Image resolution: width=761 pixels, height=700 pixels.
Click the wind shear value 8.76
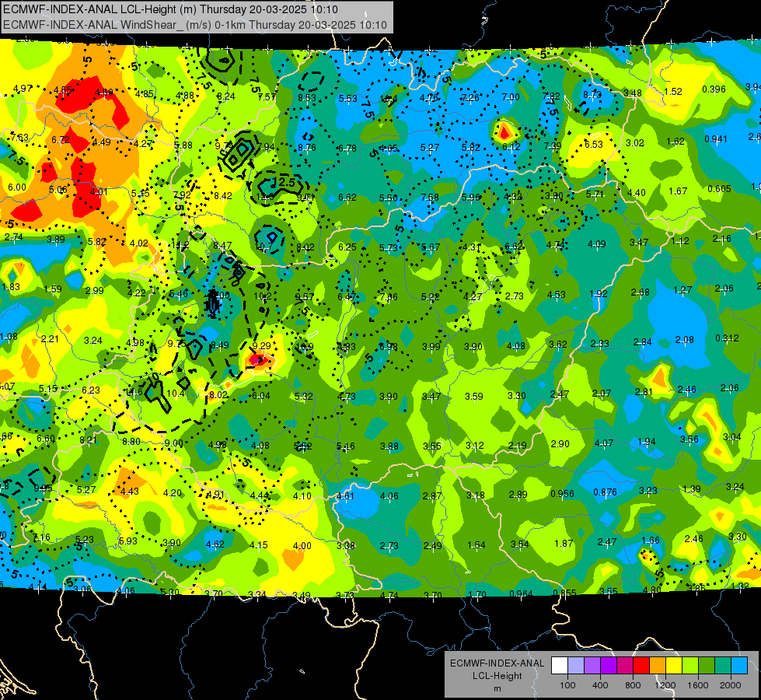point(307,148)
